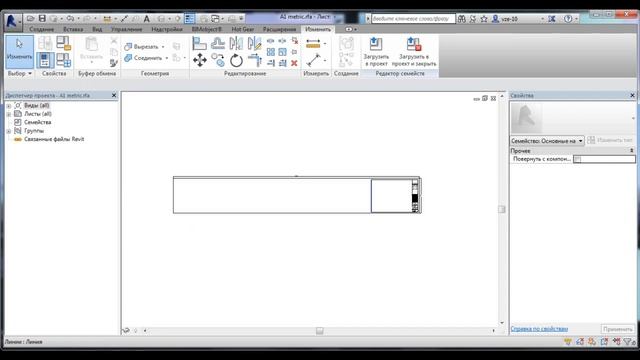Click the Text 'A' icon in quick access toolbar
This screenshot has height=360, width=640.
[147, 18]
